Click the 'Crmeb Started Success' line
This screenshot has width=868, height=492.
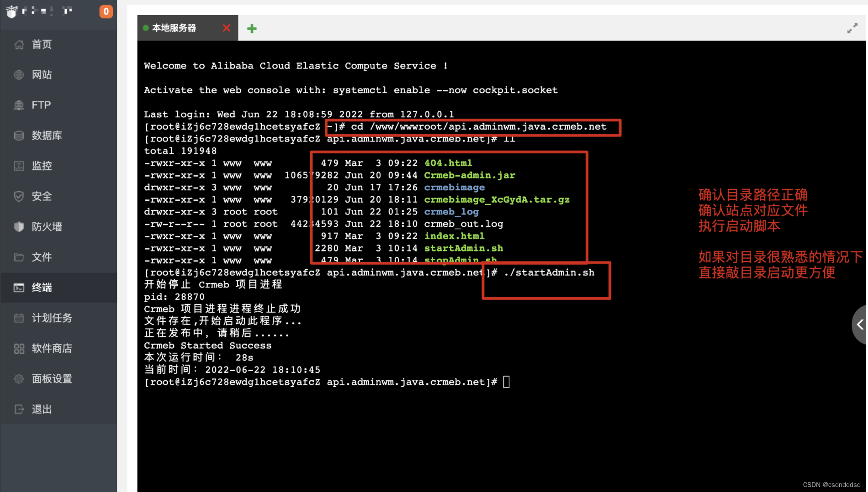click(208, 345)
